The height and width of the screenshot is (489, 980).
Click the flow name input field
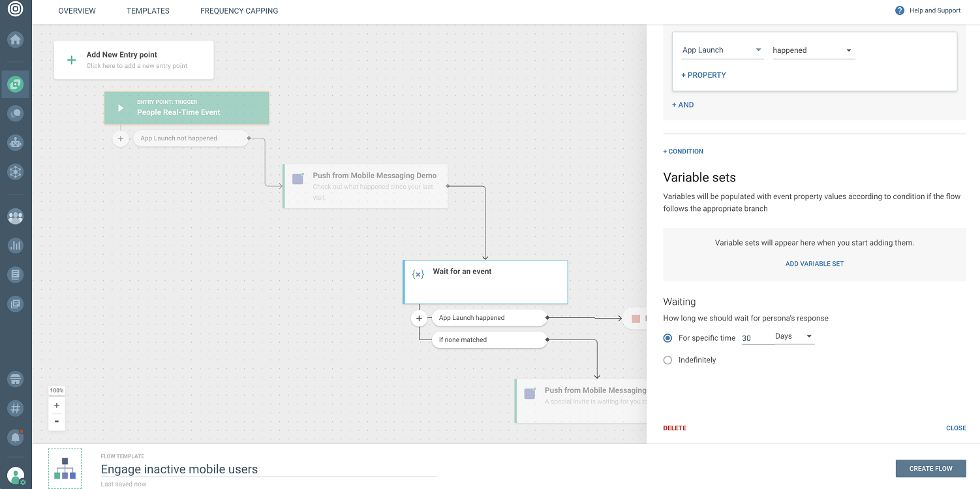tap(268, 469)
